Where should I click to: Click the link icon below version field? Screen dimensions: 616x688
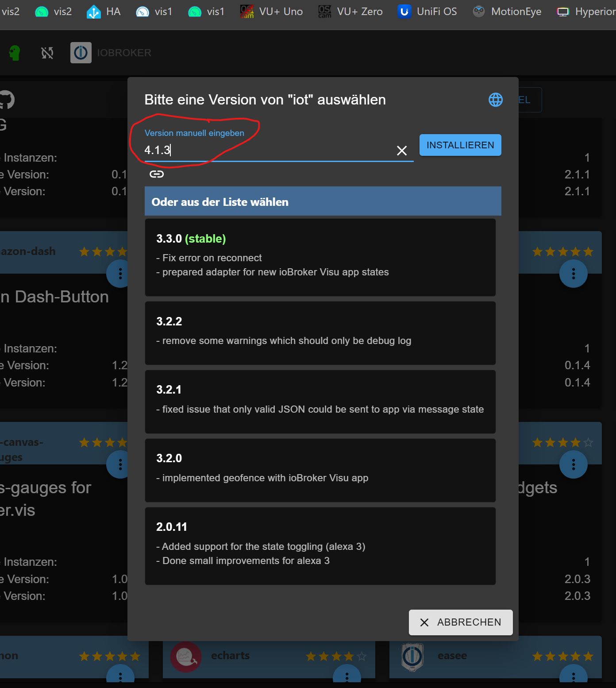157,174
